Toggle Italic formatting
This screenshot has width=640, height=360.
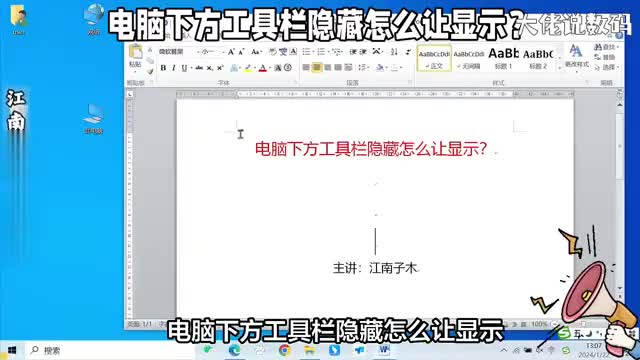[x=173, y=68]
